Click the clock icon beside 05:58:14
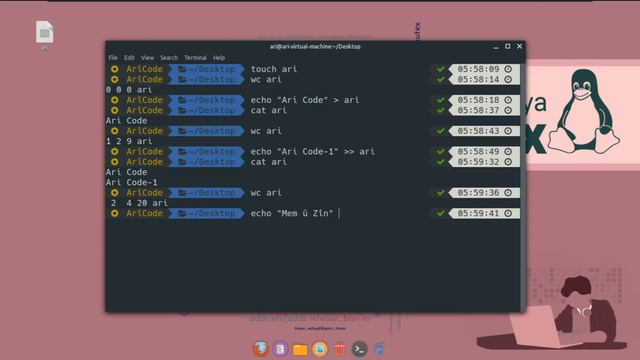640x360 pixels. tap(508, 79)
